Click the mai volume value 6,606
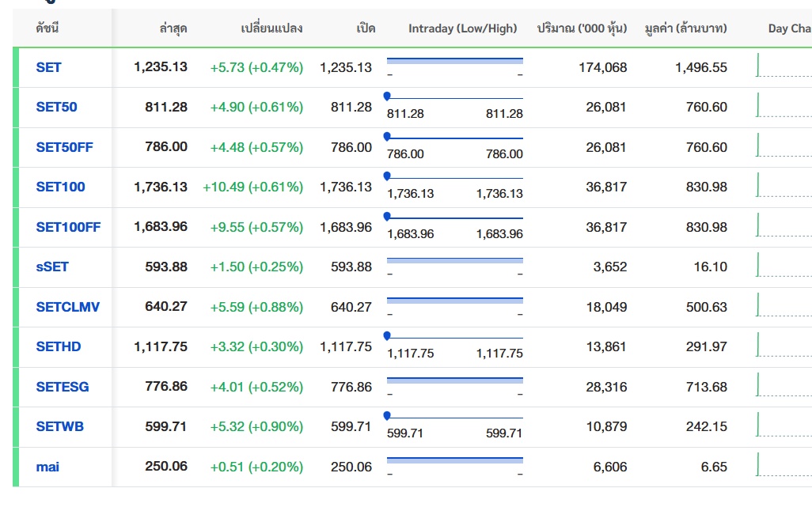The height and width of the screenshot is (507, 812). [x=610, y=467]
